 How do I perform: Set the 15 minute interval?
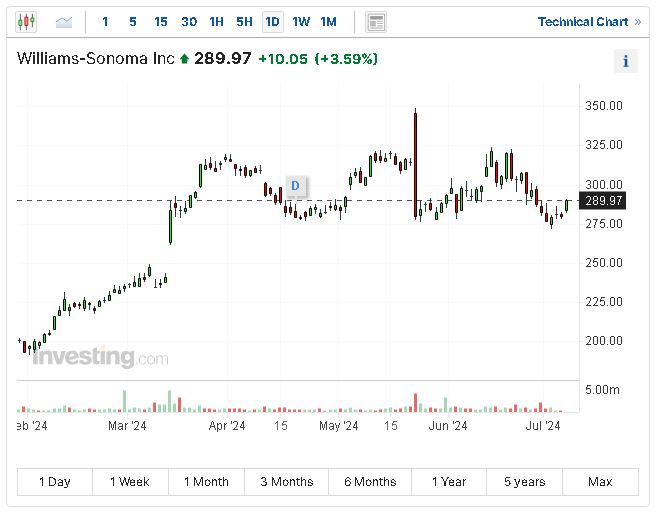point(161,22)
